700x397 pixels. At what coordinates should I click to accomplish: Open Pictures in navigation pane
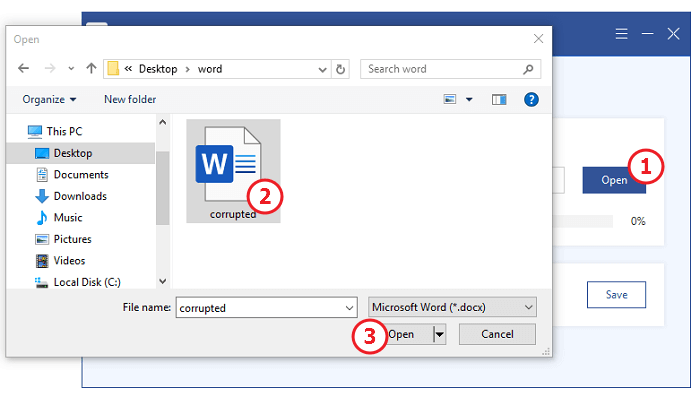(72, 239)
